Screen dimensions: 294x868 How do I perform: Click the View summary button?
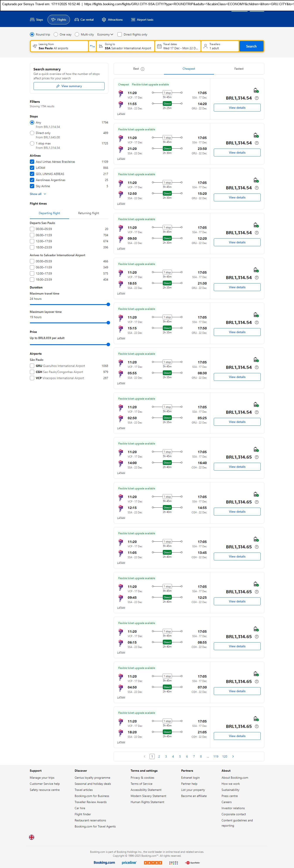[x=69, y=86]
